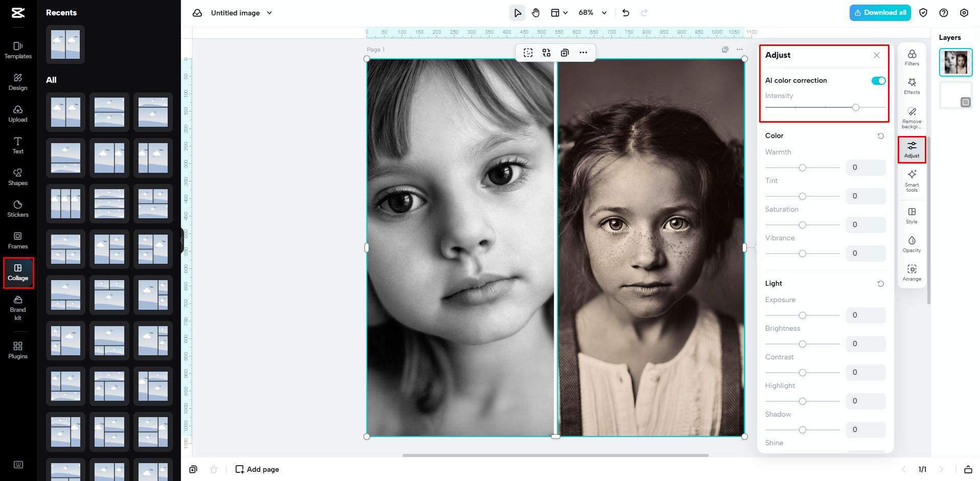Viewport: 980px width, 481px height.
Task: Select the Hand tool in toolbar
Action: pyautogui.click(x=536, y=12)
